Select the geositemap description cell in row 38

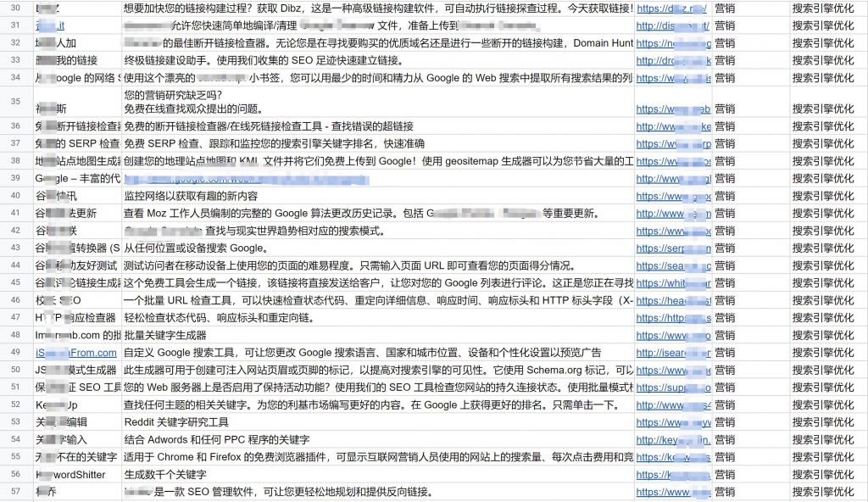click(378, 161)
